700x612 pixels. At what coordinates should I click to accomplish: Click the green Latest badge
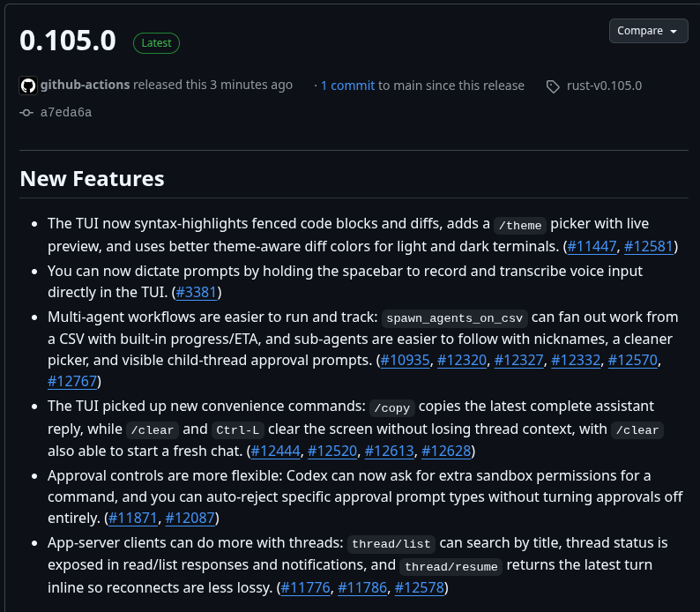(x=156, y=43)
